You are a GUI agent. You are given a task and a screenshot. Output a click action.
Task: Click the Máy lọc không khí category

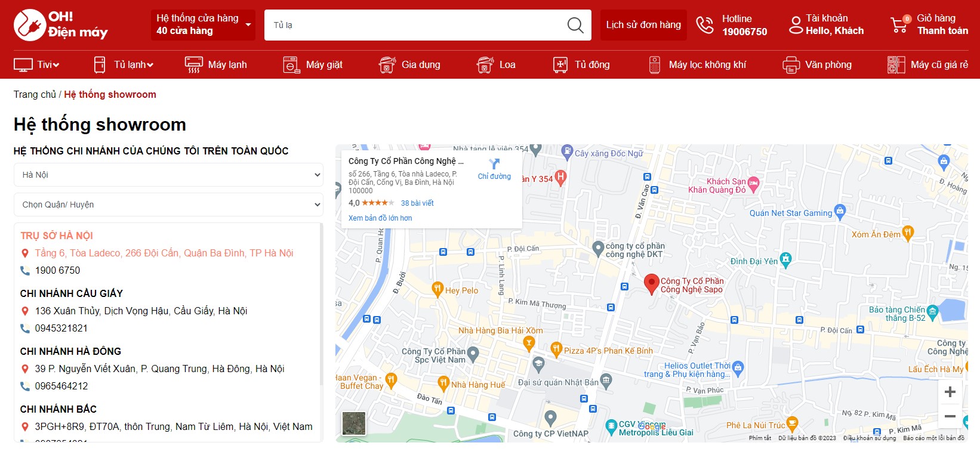707,64
